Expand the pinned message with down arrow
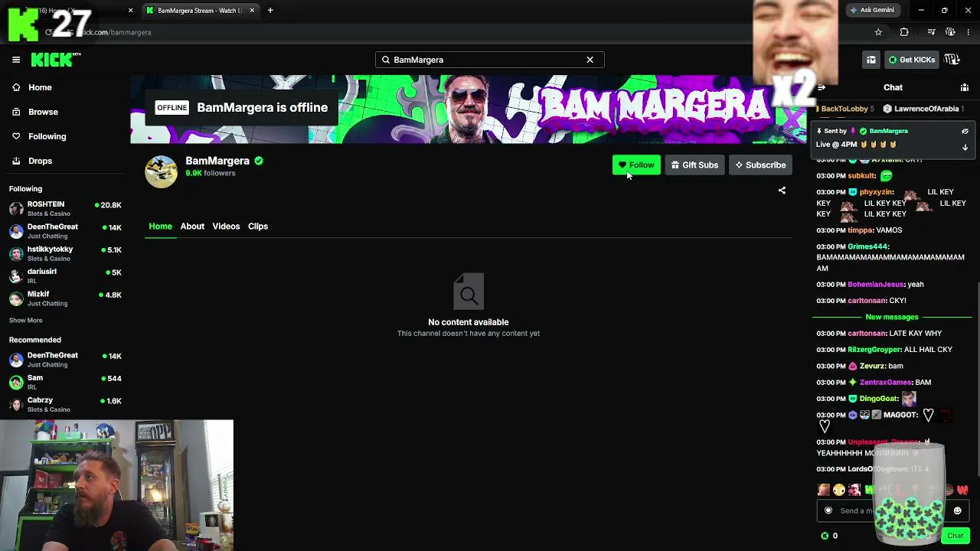The width and height of the screenshot is (980, 551). coord(965,147)
